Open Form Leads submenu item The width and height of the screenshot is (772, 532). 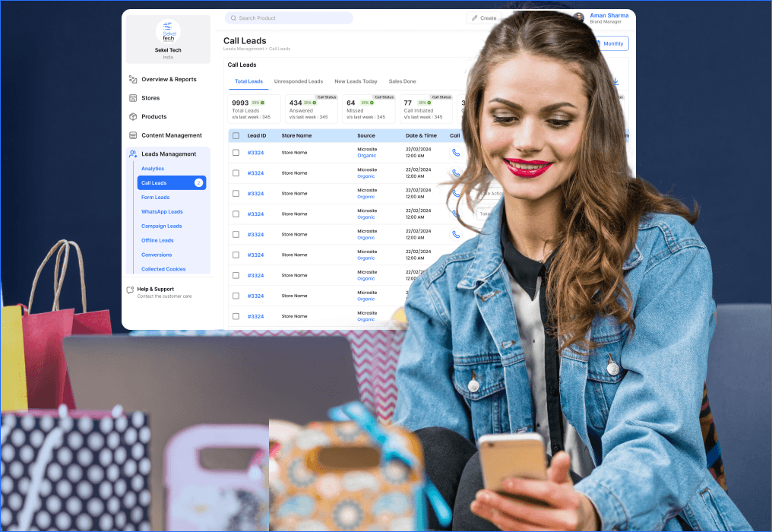155,197
